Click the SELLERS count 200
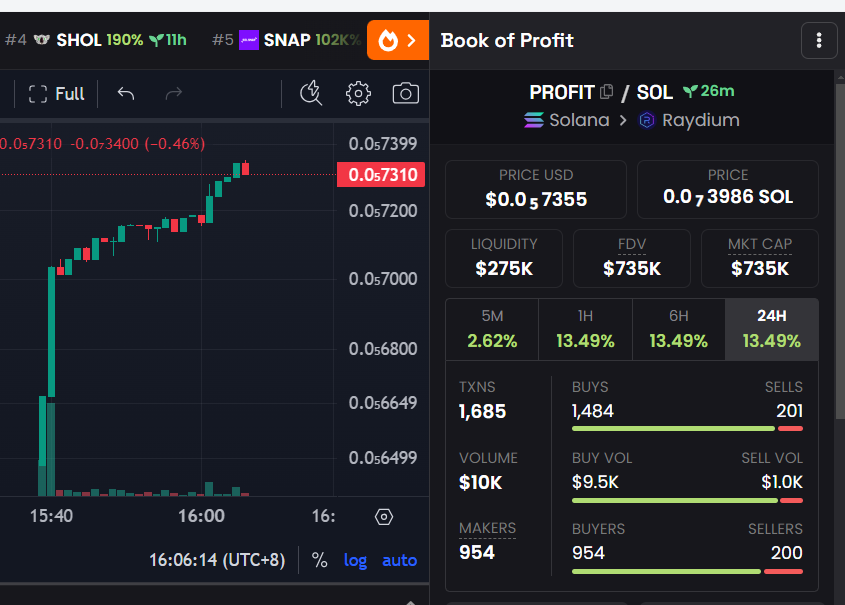845x605 pixels. tap(787, 553)
